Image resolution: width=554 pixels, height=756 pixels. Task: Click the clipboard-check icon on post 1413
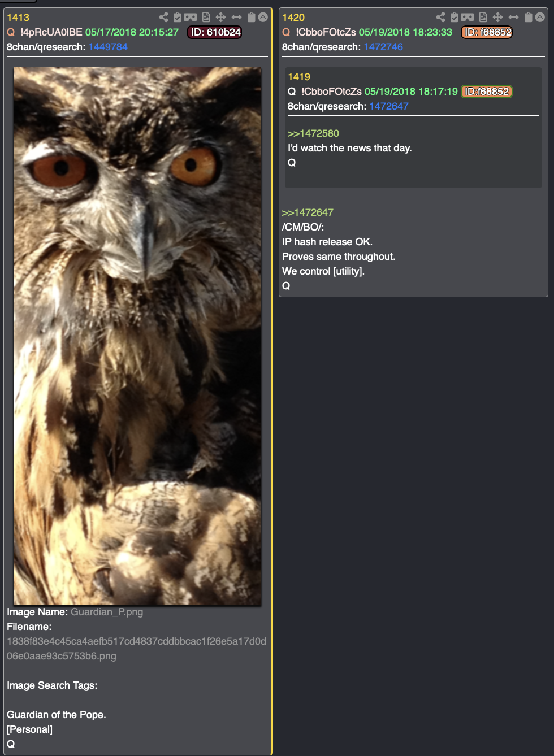tap(177, 17)
